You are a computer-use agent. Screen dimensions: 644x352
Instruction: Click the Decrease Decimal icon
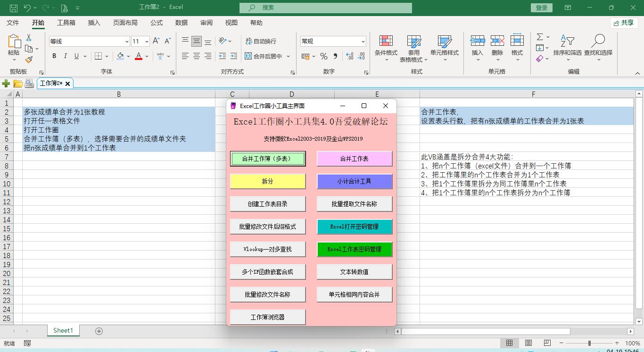coord(361,56)
